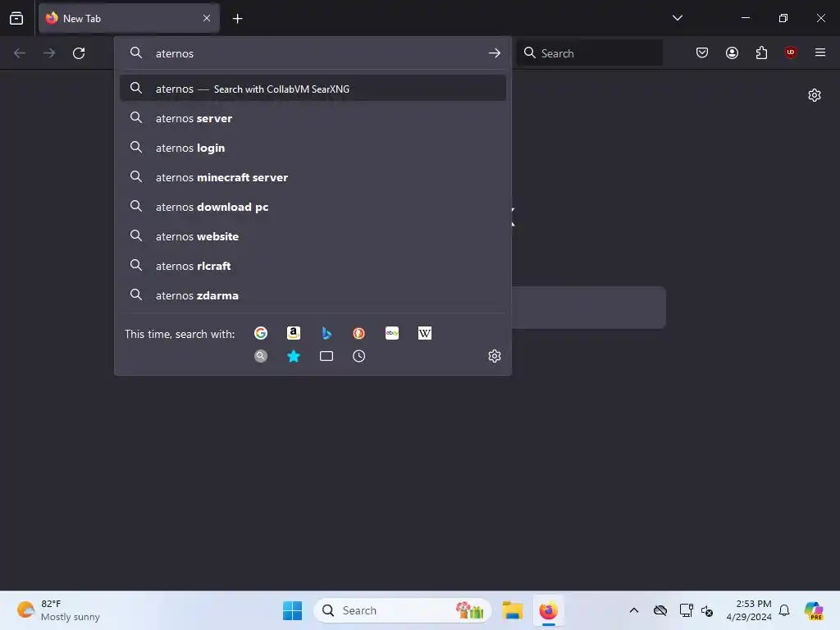Search this time with Google
Viewport: 840px width, 630px height.
pyautogui.click(x=261, y=333)
